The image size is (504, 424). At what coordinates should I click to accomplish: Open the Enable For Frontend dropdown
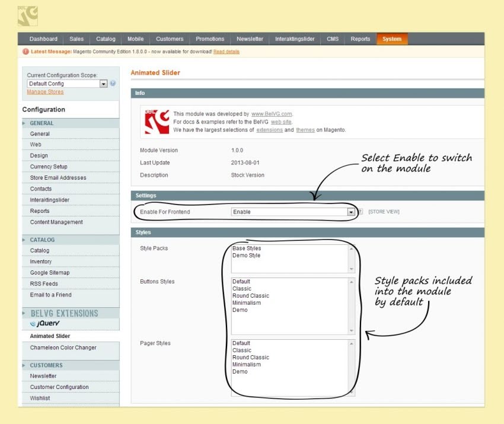[293, 212]
